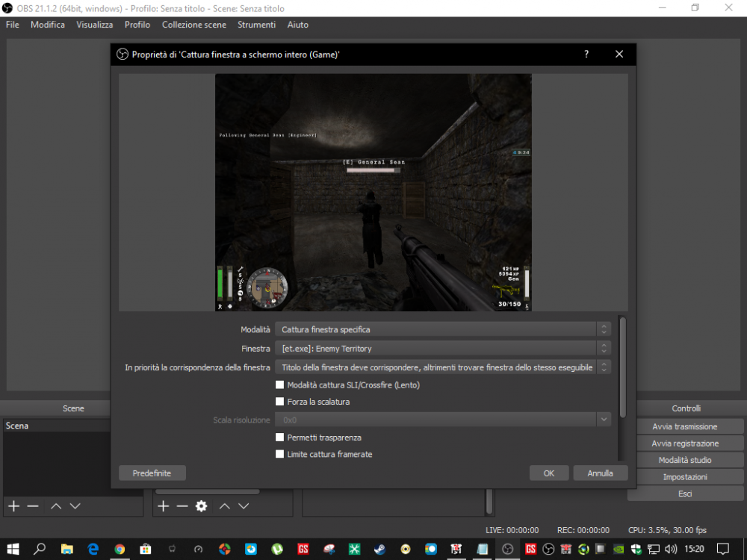Open Collezione scene menu

[194, 25]
